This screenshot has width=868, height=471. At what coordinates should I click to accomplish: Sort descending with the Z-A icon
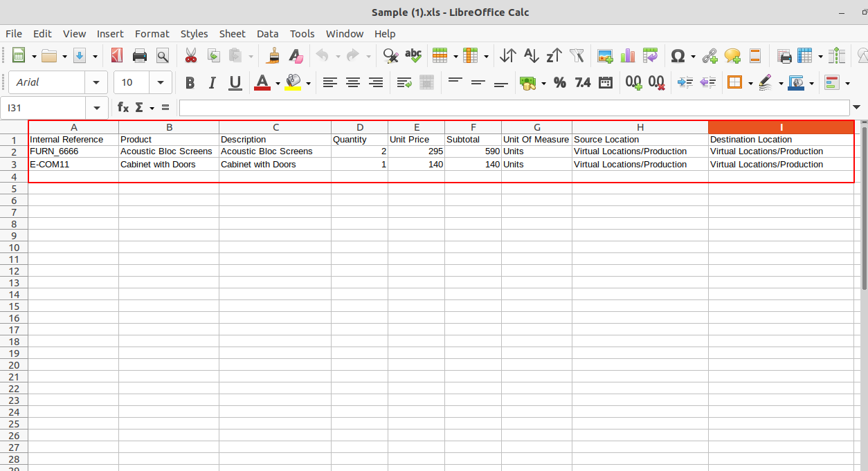click(554, 56)
